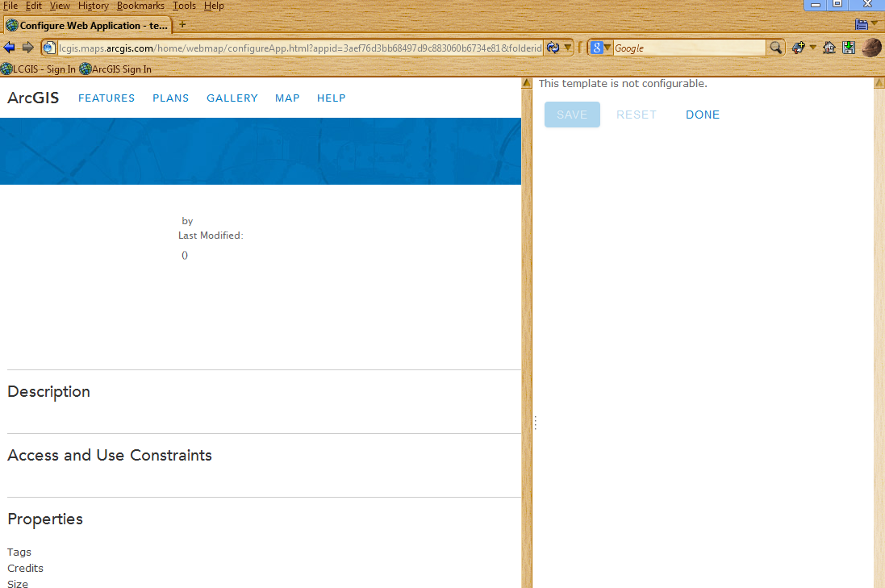Open the tab list icon
Image resolution: width=885 pixels, height=588 pixels.
(x=862, y=24)
